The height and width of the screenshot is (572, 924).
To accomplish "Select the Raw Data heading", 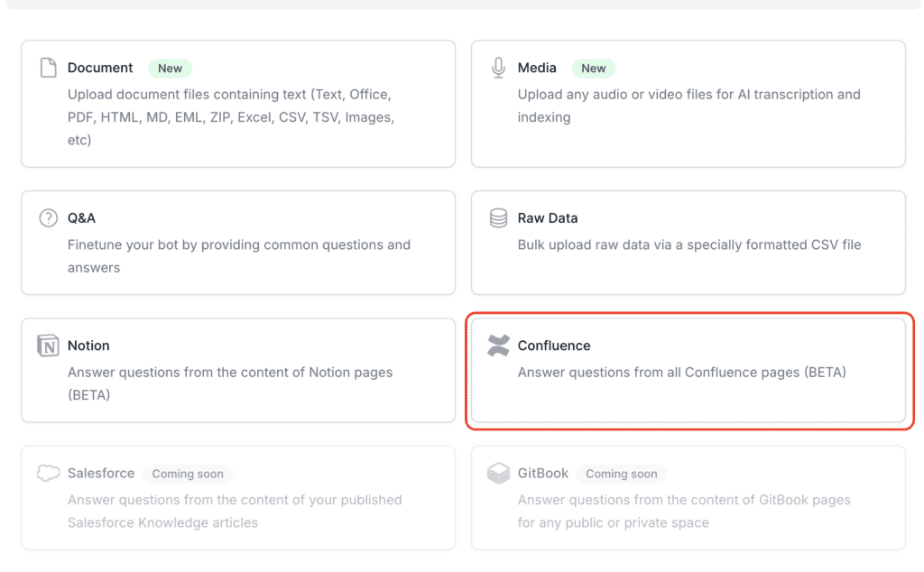I will point(547,218).
